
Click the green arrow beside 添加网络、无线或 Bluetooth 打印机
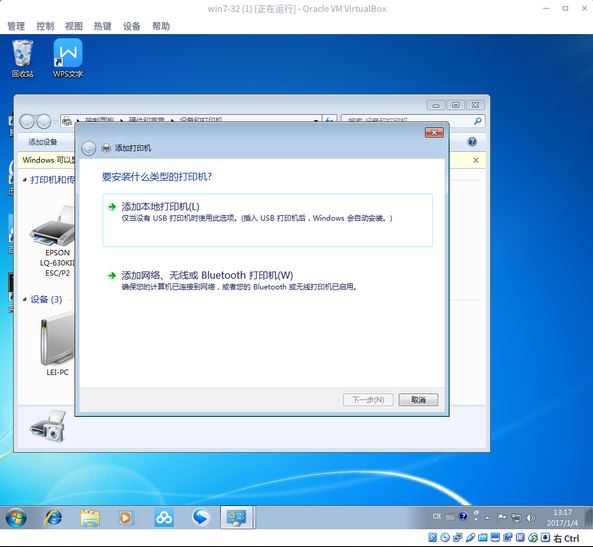(x=112, y=276)
